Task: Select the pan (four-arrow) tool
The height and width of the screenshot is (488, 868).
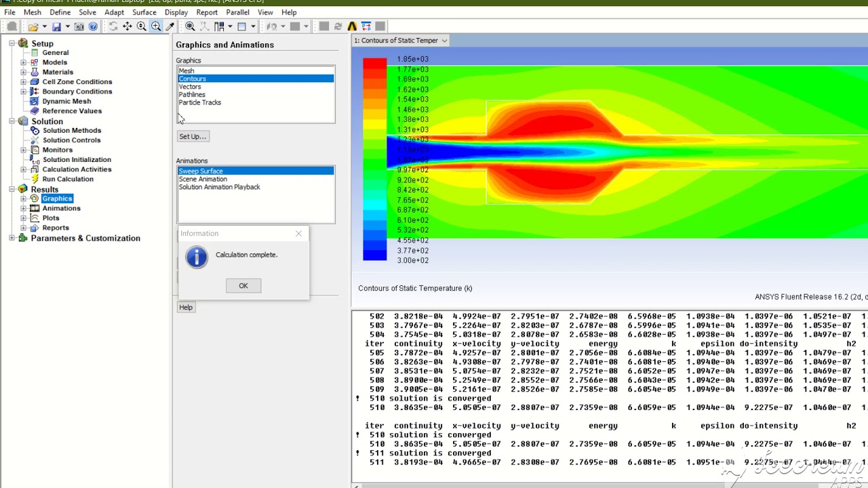Action: pos(127,26)
